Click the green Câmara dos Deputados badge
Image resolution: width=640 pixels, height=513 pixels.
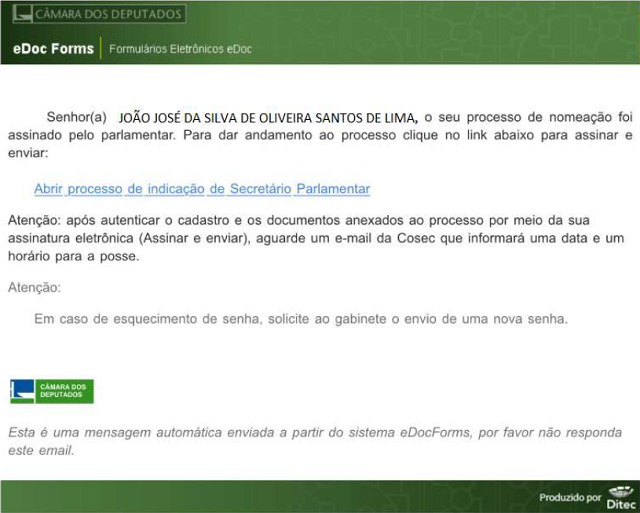coord(52,391)
